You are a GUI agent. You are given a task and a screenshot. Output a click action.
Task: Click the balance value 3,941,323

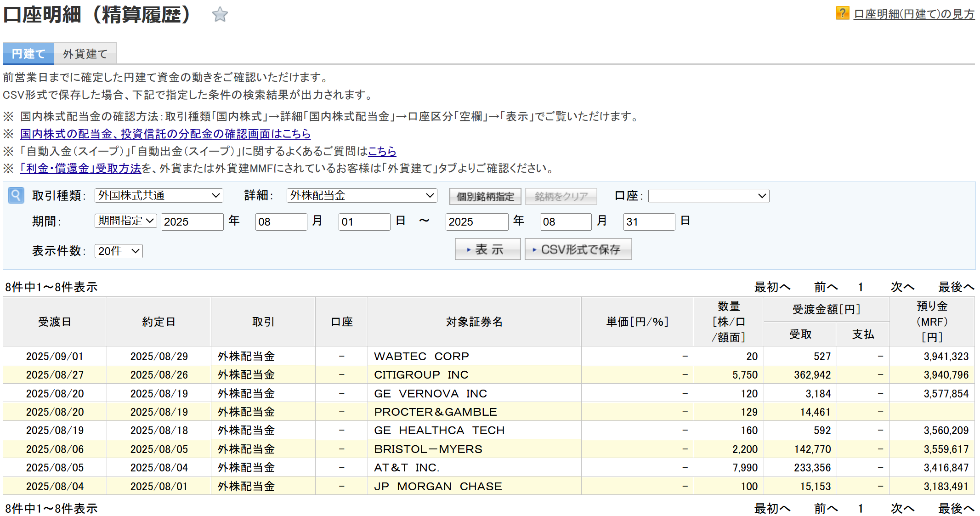point(946,356)
